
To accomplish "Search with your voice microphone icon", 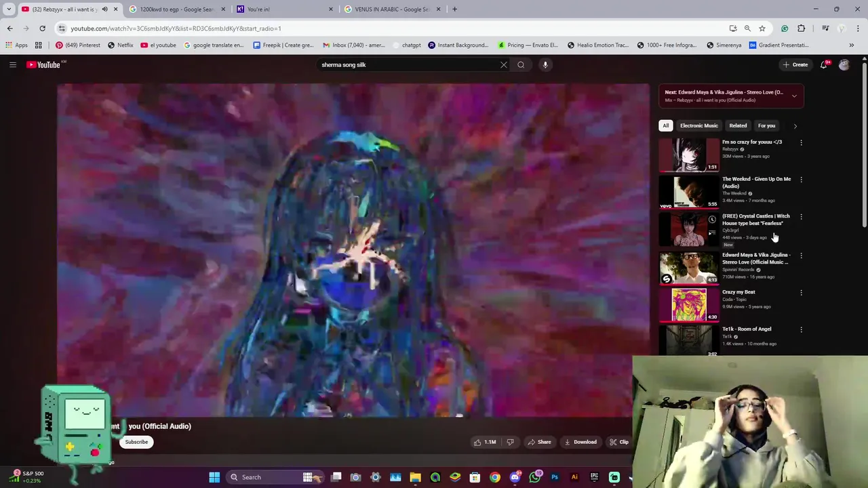I will coord(545,64).
